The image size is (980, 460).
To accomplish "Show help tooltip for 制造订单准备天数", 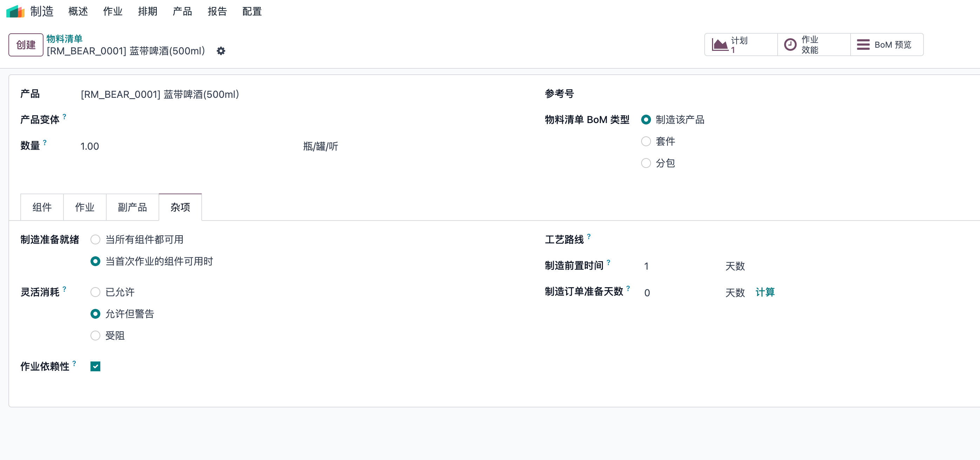I will (x=628, y=289).
